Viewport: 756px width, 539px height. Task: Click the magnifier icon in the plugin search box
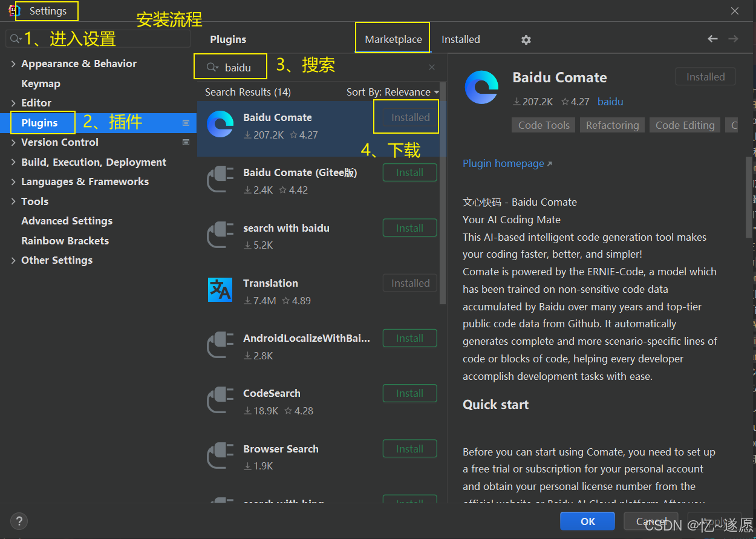pyautogui.click(x=212, y=68)
